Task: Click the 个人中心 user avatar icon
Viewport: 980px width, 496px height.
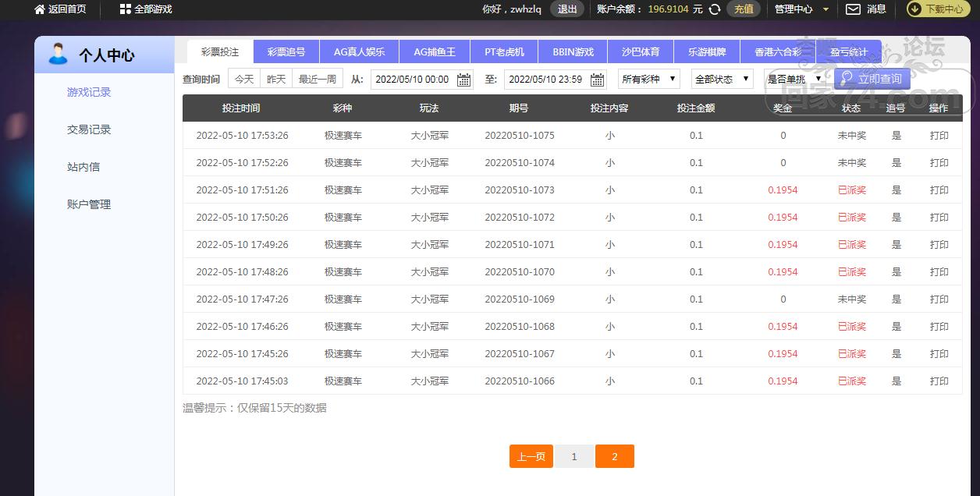Action: (58, 55)
